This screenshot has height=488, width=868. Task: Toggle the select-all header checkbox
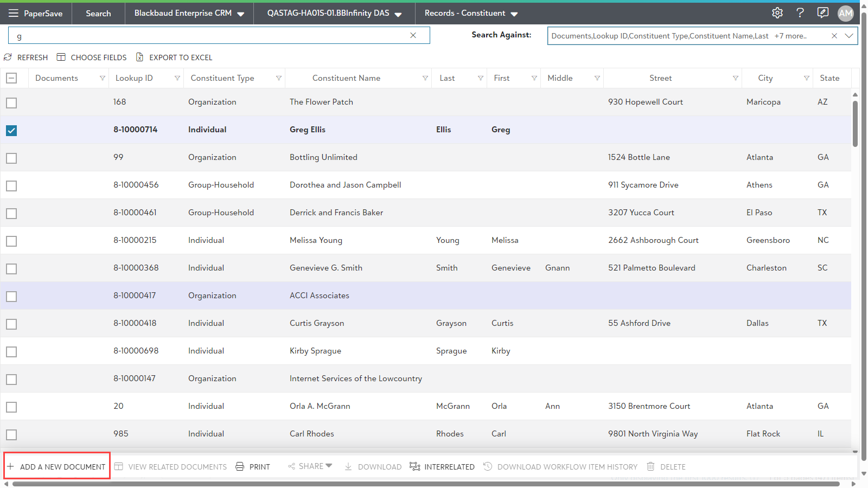click(11, 78)
